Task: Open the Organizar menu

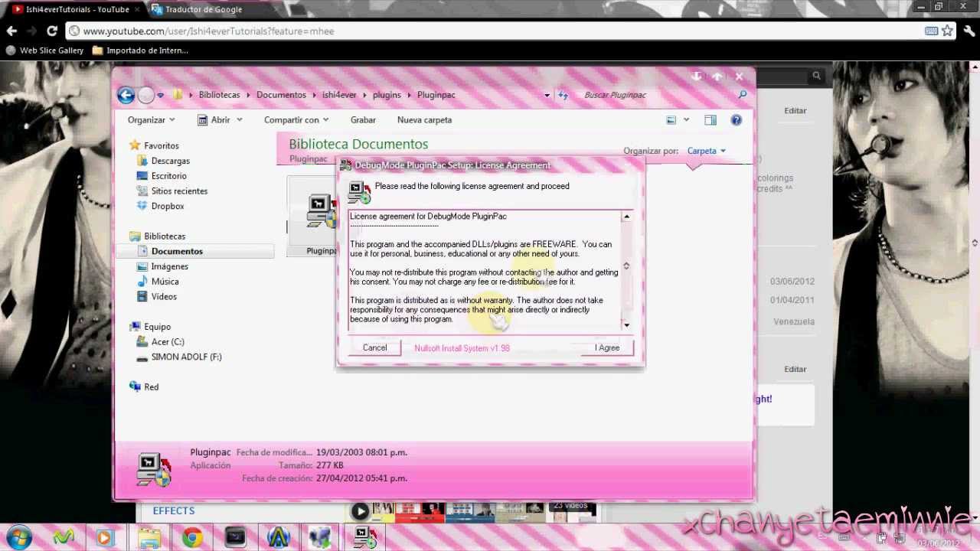Action: point(151,120)
